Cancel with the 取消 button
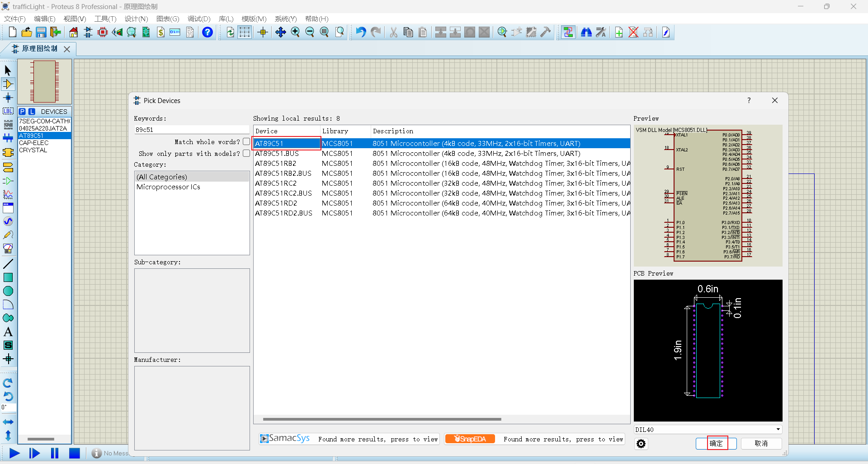 [x=761, y=444]
